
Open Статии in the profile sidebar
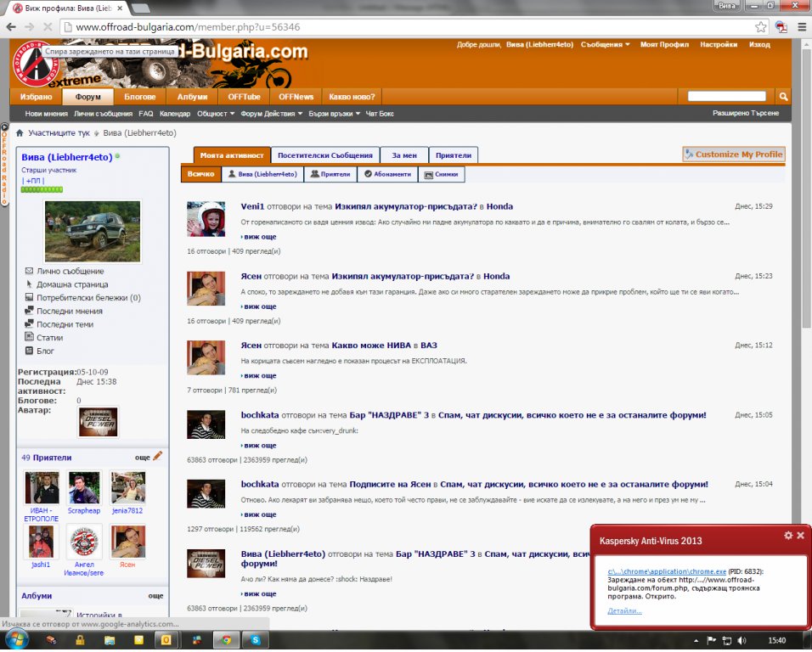[x=50, y=338]
